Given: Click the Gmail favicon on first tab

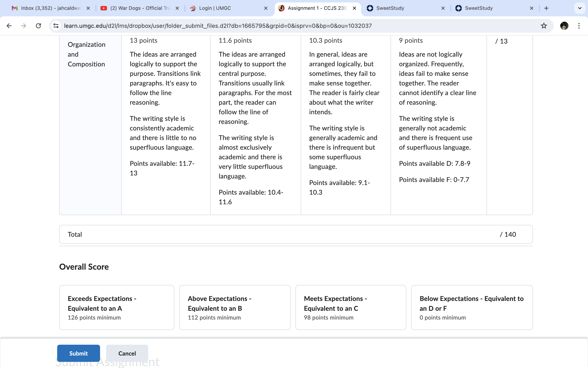Looking at the screenshot, I should pyautogui.click(x=15, y=8).
